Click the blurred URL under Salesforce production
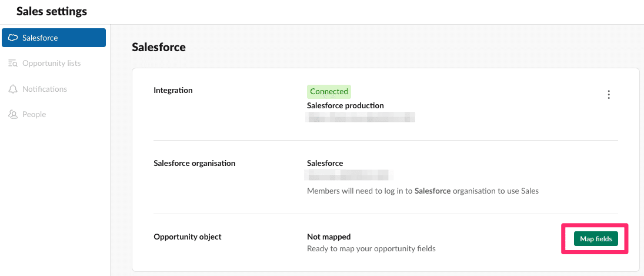The width and height of the screenshot is (644, 276). (361, 117)
